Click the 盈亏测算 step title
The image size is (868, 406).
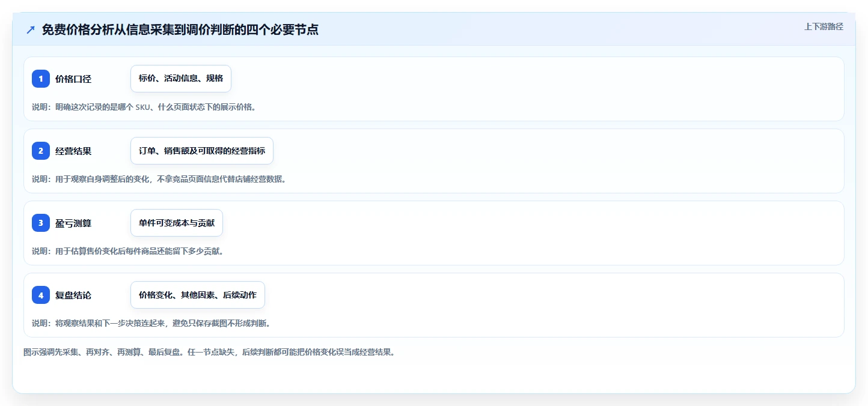coord(73,223)
